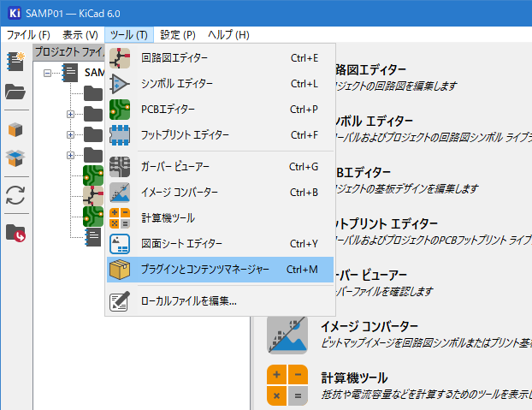Click the フットプリント エディター launcher title
The image size is (532, 410).
387,223
